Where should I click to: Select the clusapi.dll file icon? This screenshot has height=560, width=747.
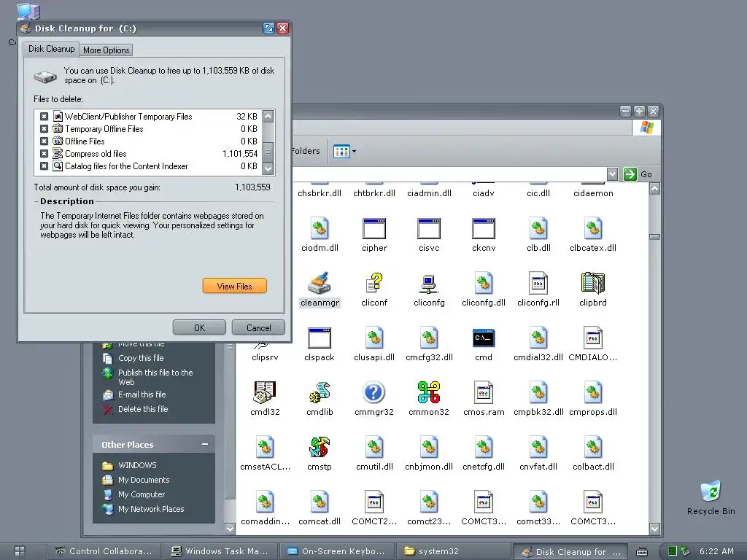(374, 338)
